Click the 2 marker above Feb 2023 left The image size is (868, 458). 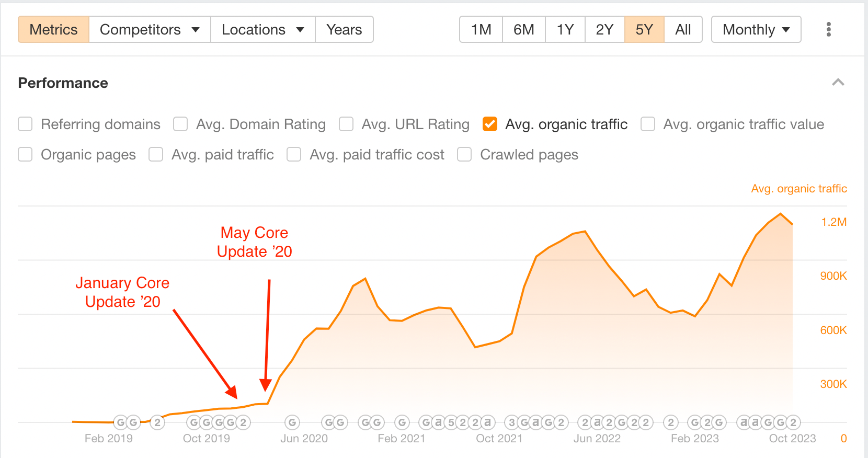tap(671, 422)
